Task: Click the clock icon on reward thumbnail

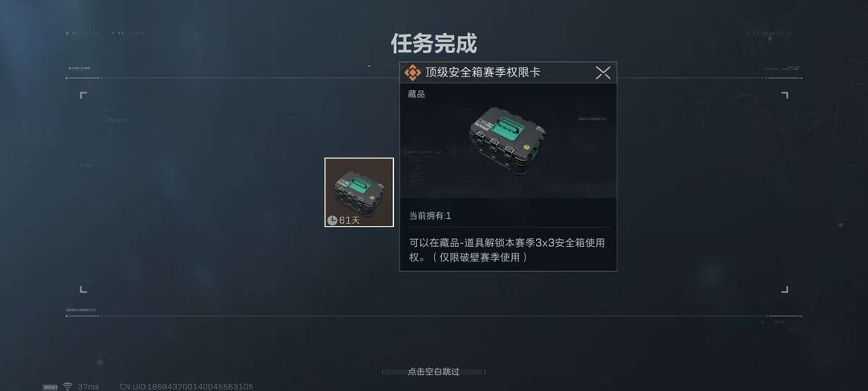Action: coord(332,220)
